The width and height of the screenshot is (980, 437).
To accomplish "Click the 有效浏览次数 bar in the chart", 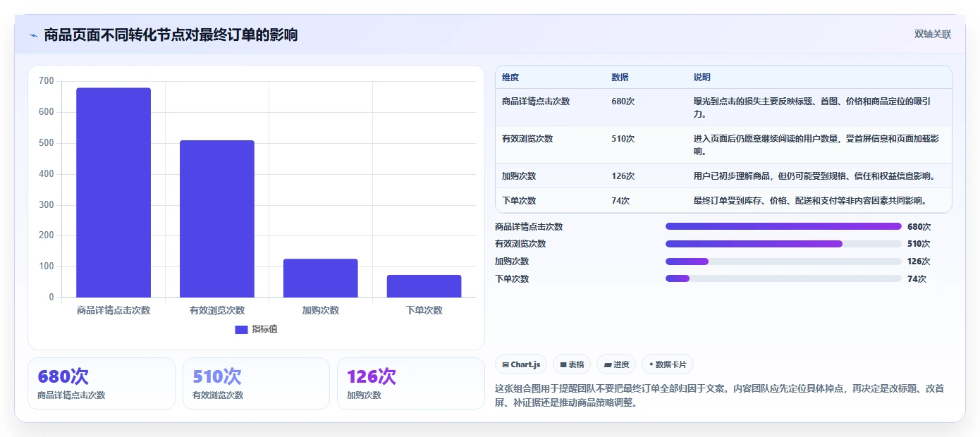I will [x=217, y=218].
